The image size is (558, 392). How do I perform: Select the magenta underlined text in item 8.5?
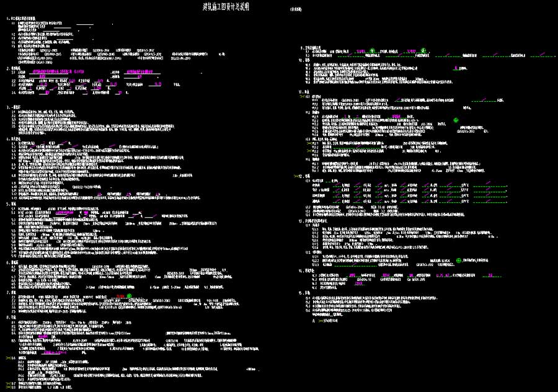[50, 352]
